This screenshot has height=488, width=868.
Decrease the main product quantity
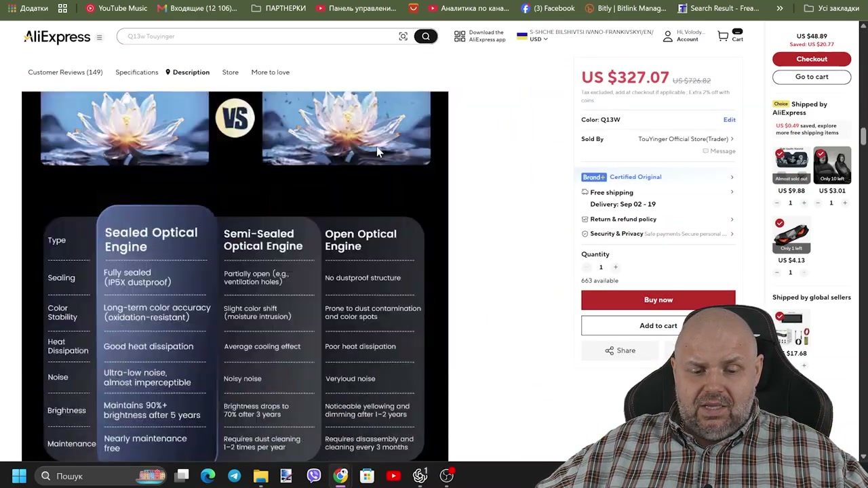pyautogui.click(x=586, y=267)
